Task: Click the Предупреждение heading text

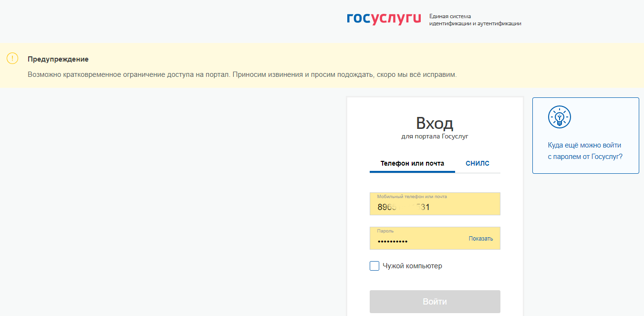Action: pyautogui.click(x=58, y=59)
